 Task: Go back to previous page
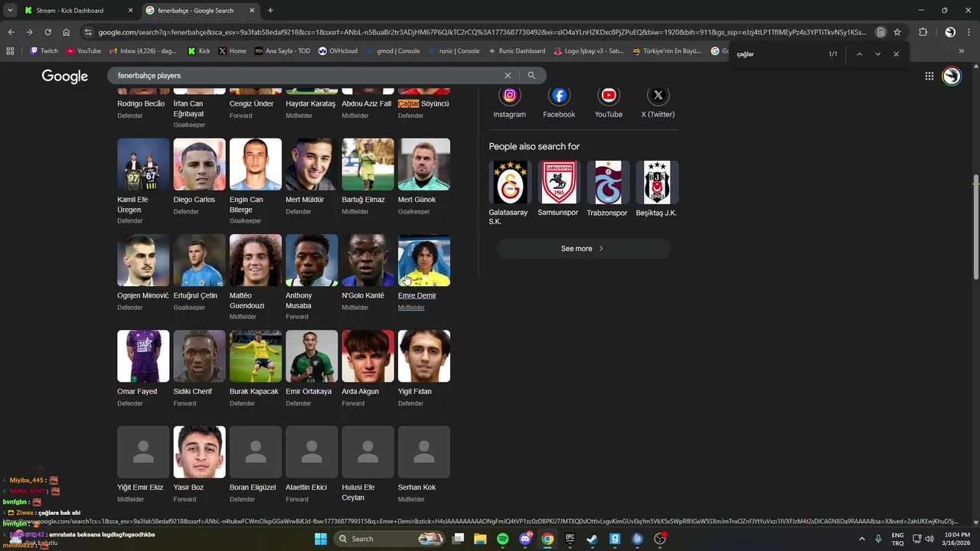11,32
